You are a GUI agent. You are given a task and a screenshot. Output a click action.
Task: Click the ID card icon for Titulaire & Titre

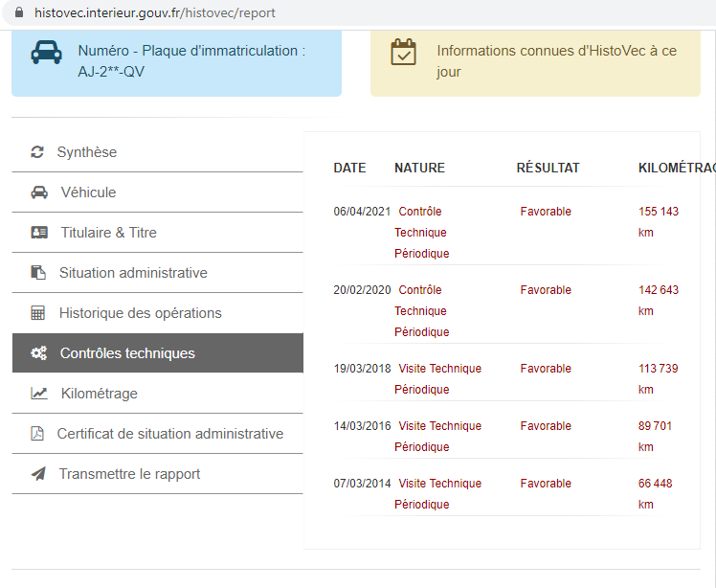tap(39, 233)
